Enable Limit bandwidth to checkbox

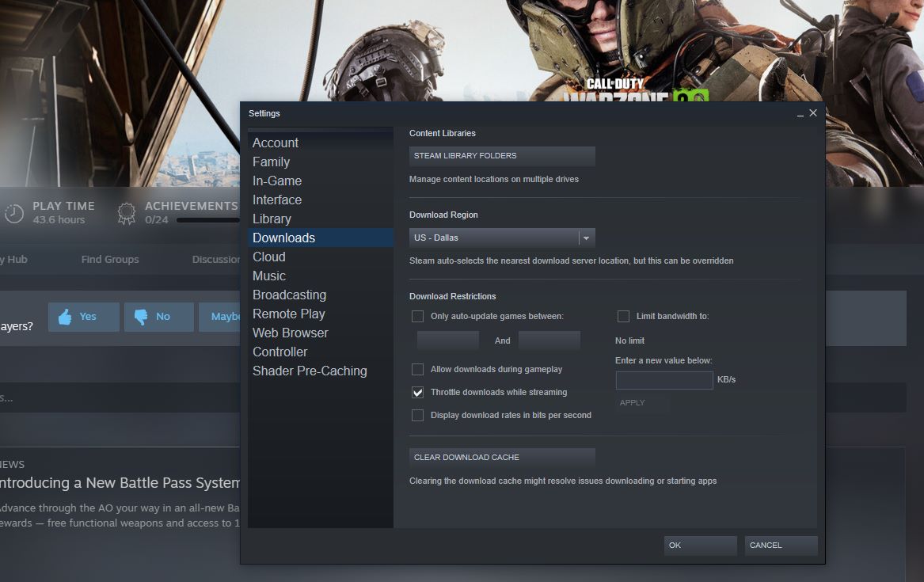pyautogui.click(x=623, y=316)
